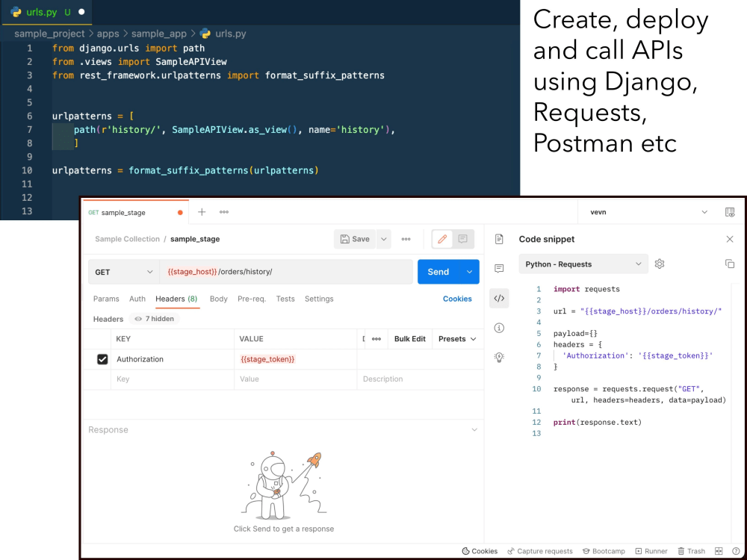Click the request URL input field

click(286, 272)
